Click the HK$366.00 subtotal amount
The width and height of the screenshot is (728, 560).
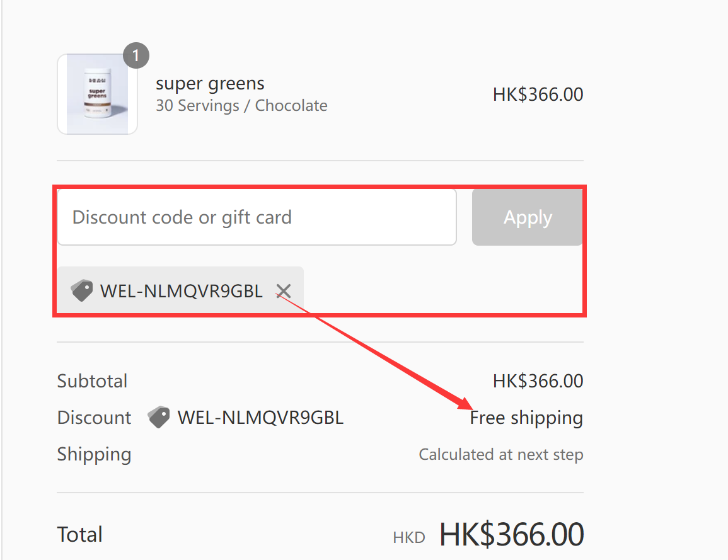tap(538, 380)
